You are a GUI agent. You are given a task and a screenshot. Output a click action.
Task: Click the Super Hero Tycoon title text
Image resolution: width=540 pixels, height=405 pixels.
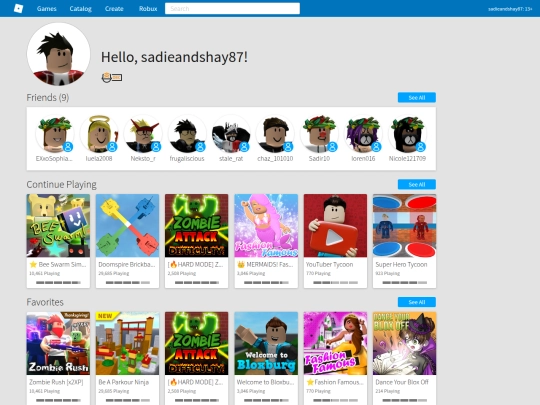[401, 264]
